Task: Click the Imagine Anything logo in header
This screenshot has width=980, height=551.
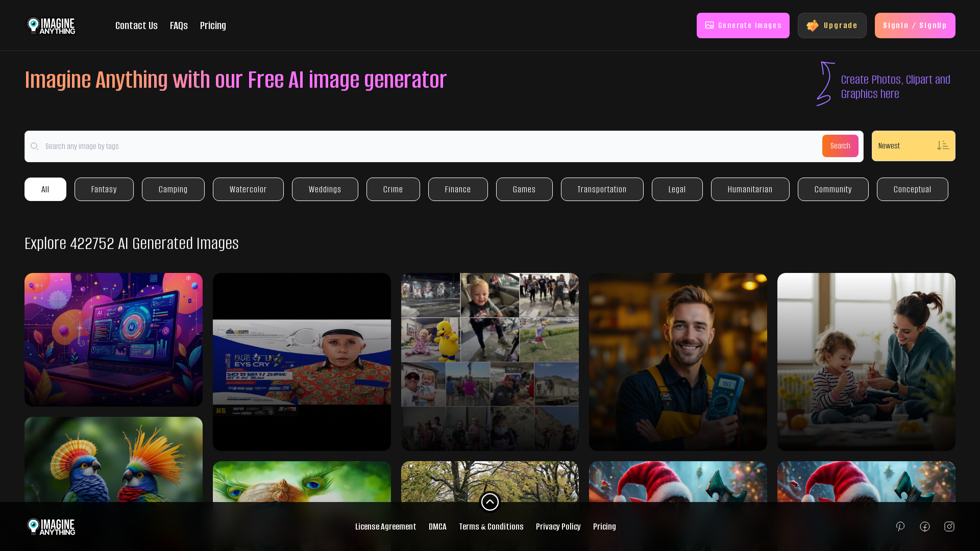Action: click(x=51, y=26)
